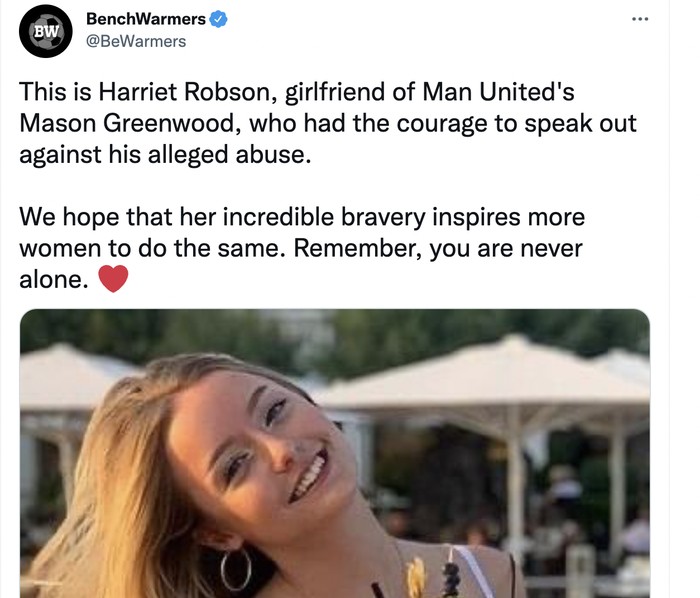This screenshot has height=598, width=700.
Task: Open the tweet's three-dot more options menu
Action: [640, 19]
